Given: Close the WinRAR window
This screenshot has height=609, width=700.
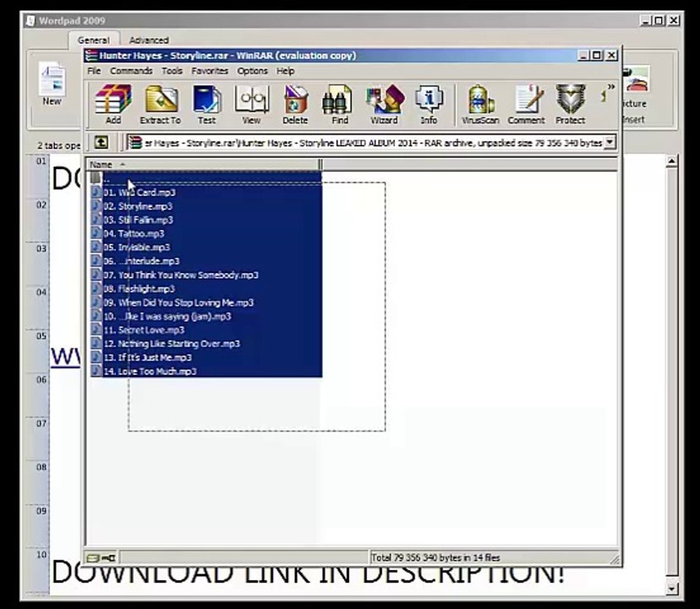Looking at the screenshot, I should pos(611,56).
